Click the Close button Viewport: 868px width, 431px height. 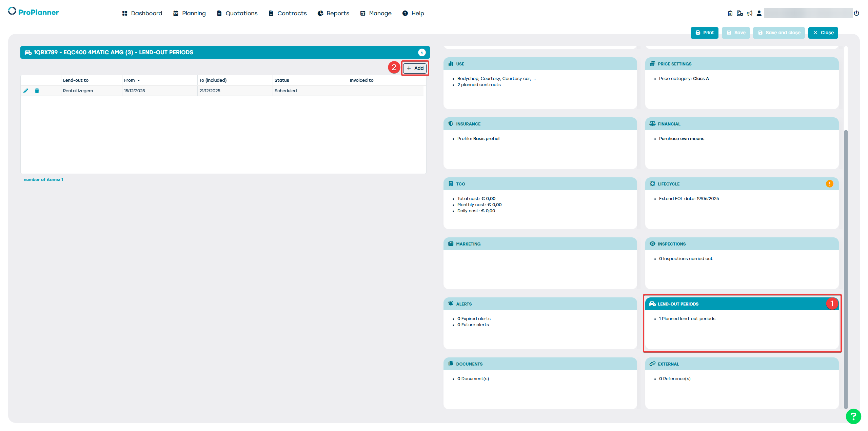pyautogui.click(x=823, y=33)
